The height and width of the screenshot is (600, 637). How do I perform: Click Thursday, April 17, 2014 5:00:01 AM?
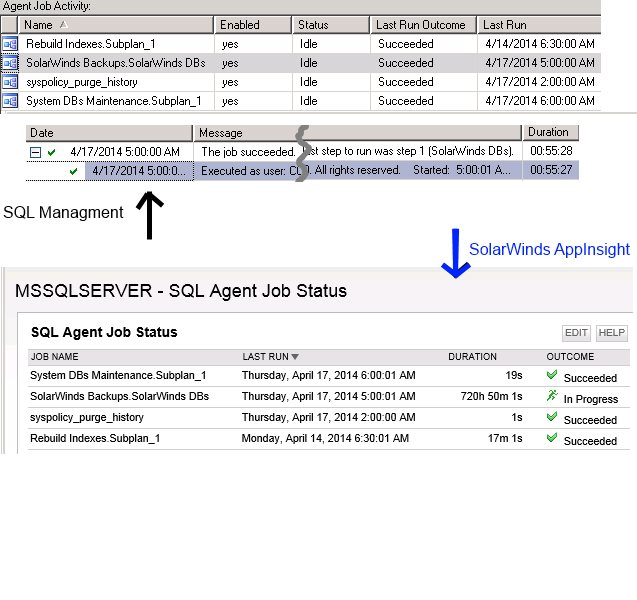click(329, 396)
